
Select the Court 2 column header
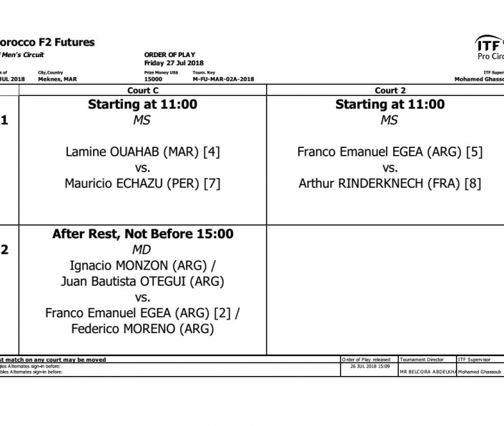pyautogui.click(x=390, y=91)
